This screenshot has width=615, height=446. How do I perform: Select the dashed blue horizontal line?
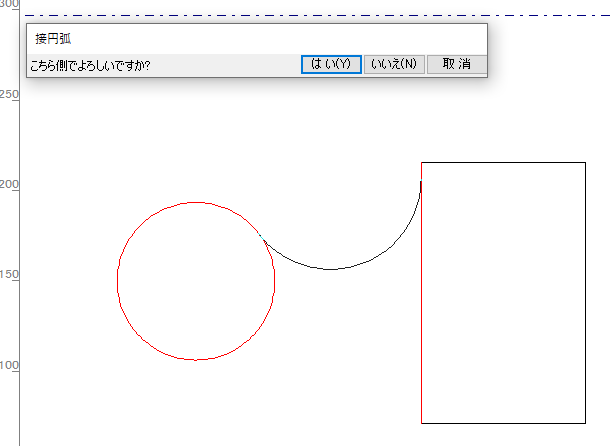318,15
